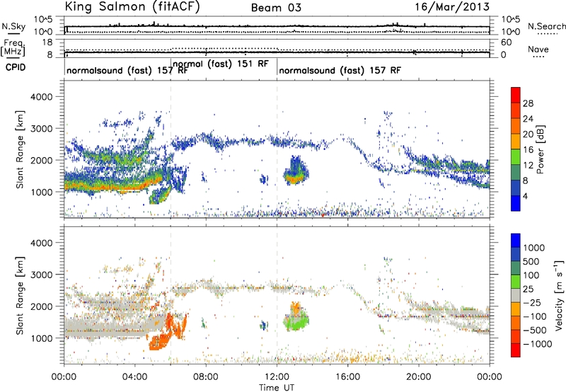Click the blue top segment of Velocity color bar

tap(516, 241)
